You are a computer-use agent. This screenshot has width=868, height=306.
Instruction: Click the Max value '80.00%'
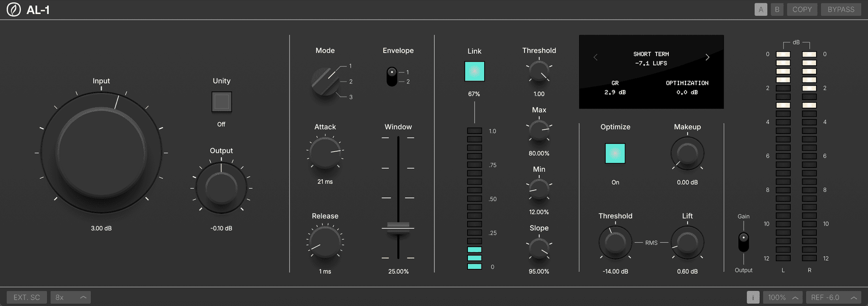click(539, 153)
